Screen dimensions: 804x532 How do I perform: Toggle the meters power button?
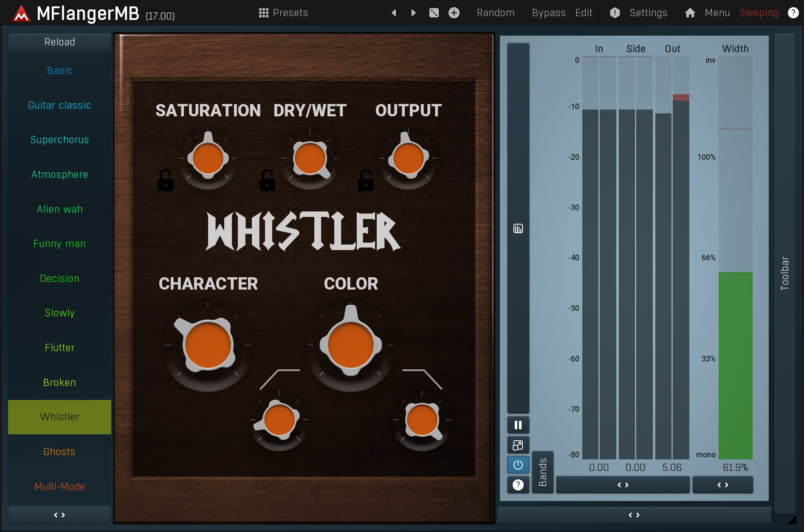point(518,465)
